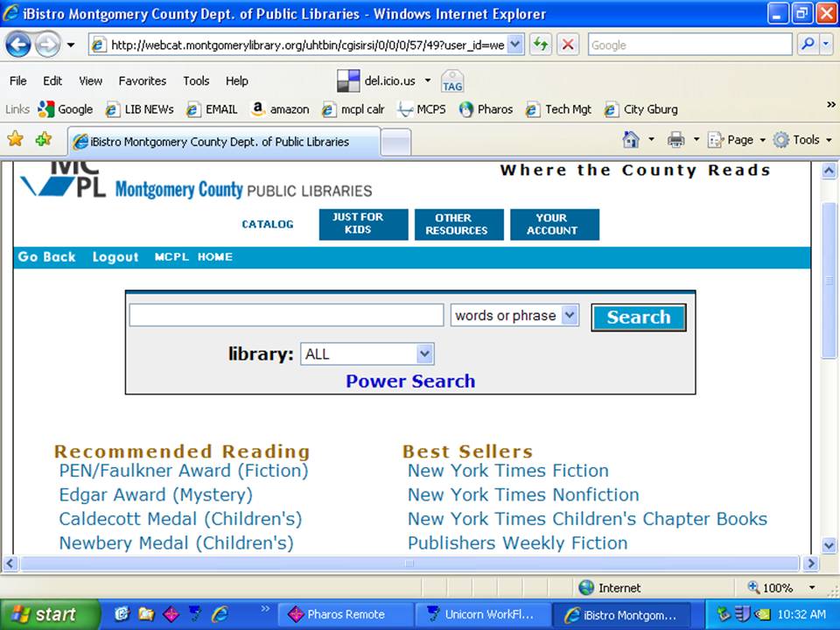Open the amazon favorite link

pos(280,109)
